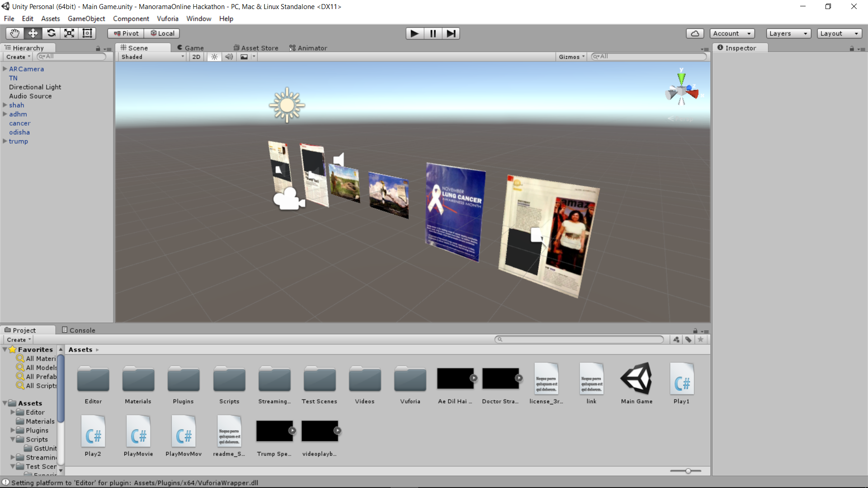Open the Cloud services panel
The image size is (868, 488).
695,33
